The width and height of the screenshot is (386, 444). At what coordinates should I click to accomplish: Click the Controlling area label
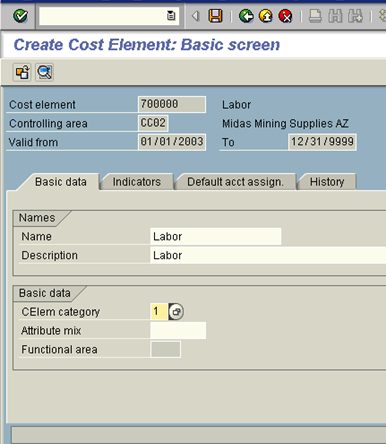tap(48, 123)
